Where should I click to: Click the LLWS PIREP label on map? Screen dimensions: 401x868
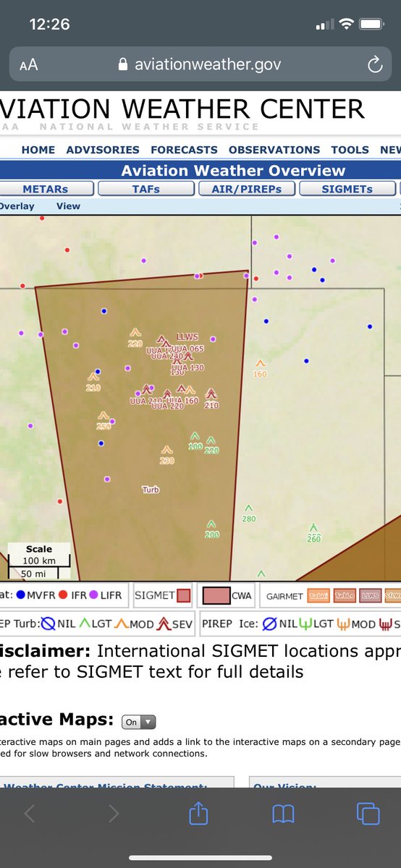click(187, 337)
